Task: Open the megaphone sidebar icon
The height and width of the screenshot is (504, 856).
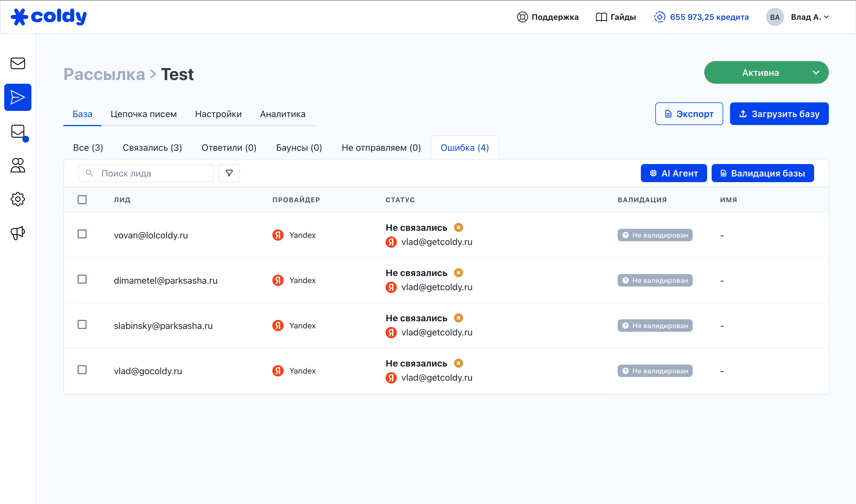Action: [18, 233]
